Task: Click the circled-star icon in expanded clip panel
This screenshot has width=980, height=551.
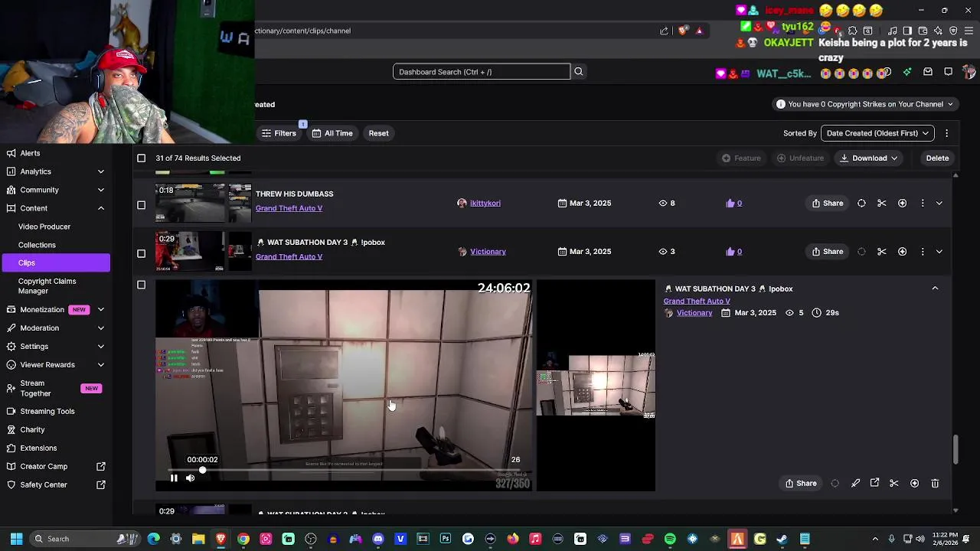Action: click(914, 483)
